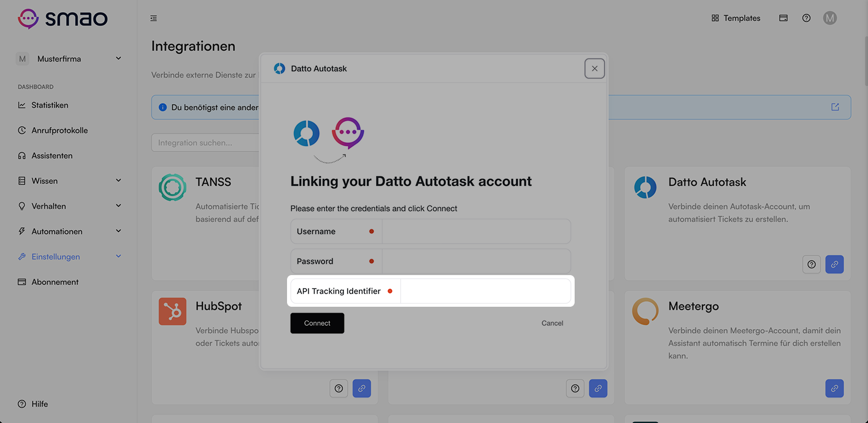Click the API Tracking Identifier field

click(485, 291)
